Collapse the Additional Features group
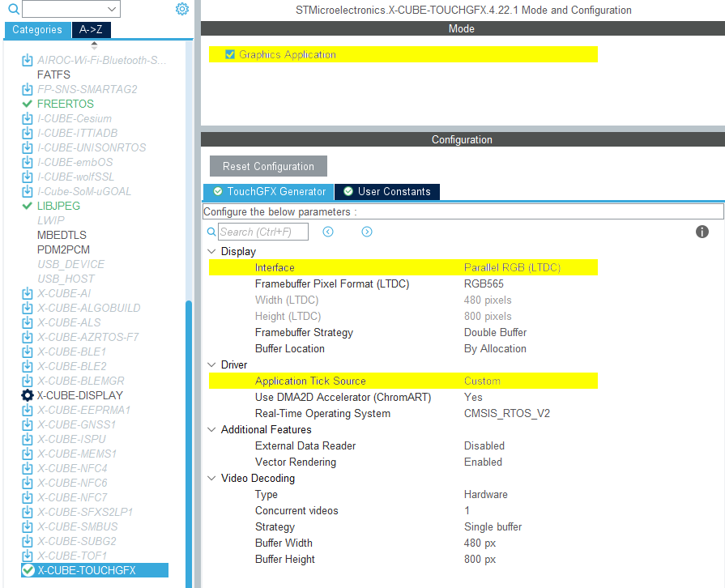This screenshot has height=588, width=725. tap(212, 430)
